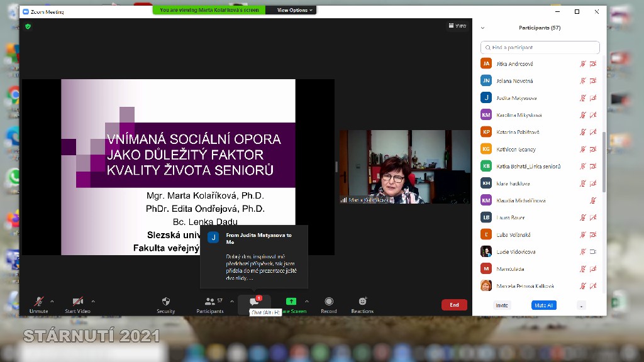The width and height of the screenshot is (644, 362).
Task: Open the Security shield menu
Action: pyautogui.click(x=166, y=302)
